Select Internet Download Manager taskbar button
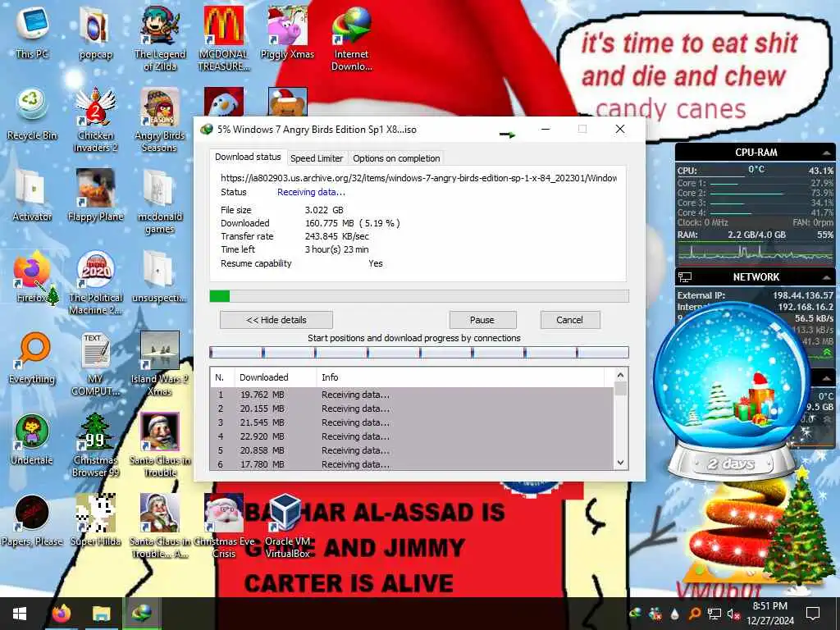This screenshot has width=840, height=630. tap(141, 614)
